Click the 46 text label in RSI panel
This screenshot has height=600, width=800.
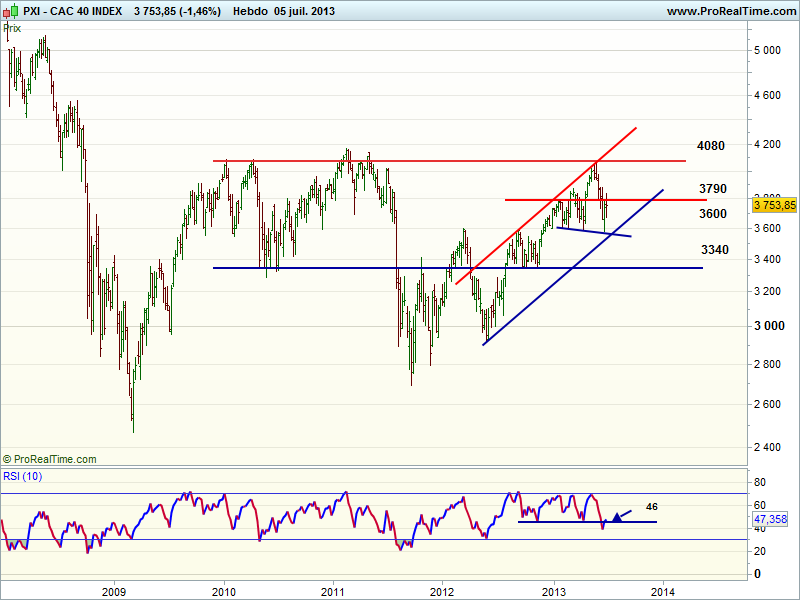(x=654, y=507)
